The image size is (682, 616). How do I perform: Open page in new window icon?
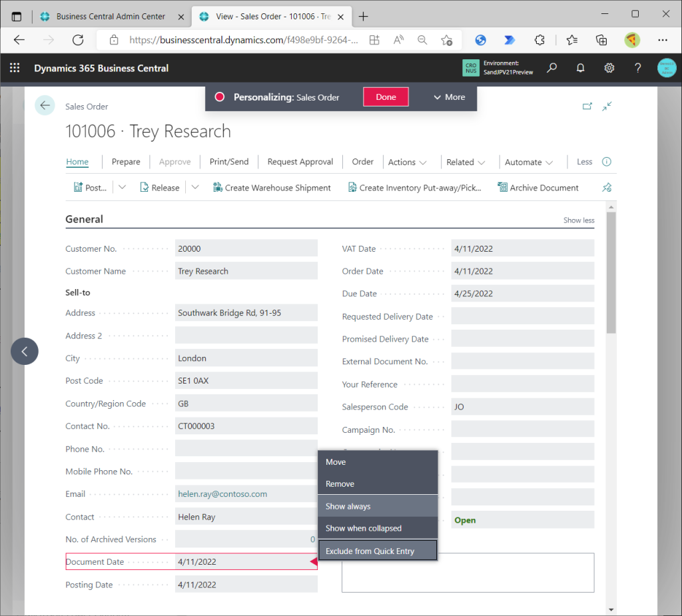(587, 106)
